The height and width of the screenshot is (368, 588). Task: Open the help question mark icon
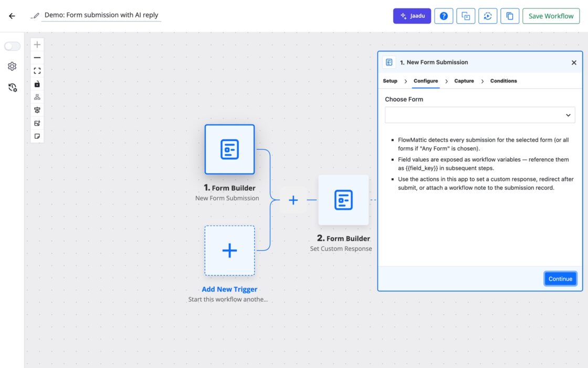click(444, 16)
